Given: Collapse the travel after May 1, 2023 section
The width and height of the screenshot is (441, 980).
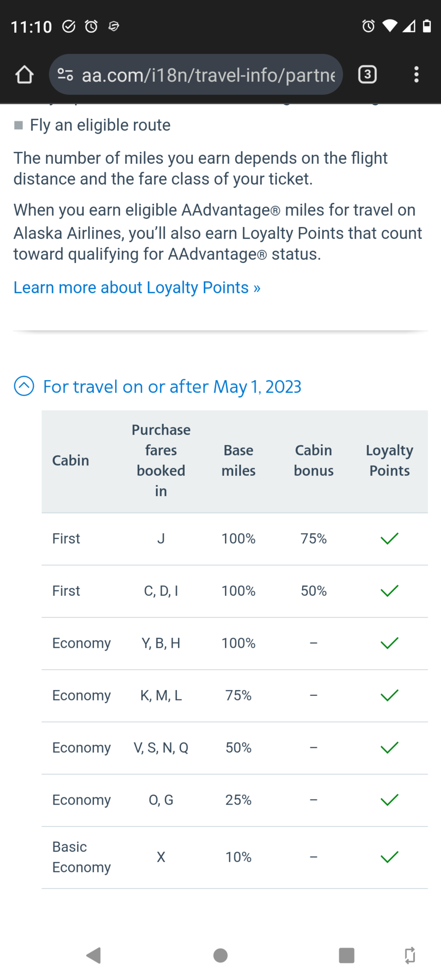Looking at the screenshot, I should (x=172, y=387).
